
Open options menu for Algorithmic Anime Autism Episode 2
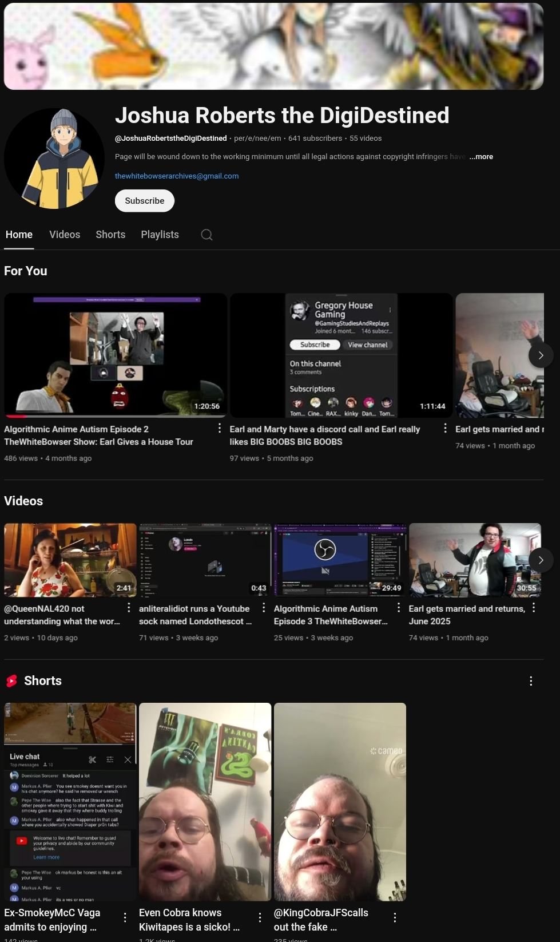coord(220,428)
